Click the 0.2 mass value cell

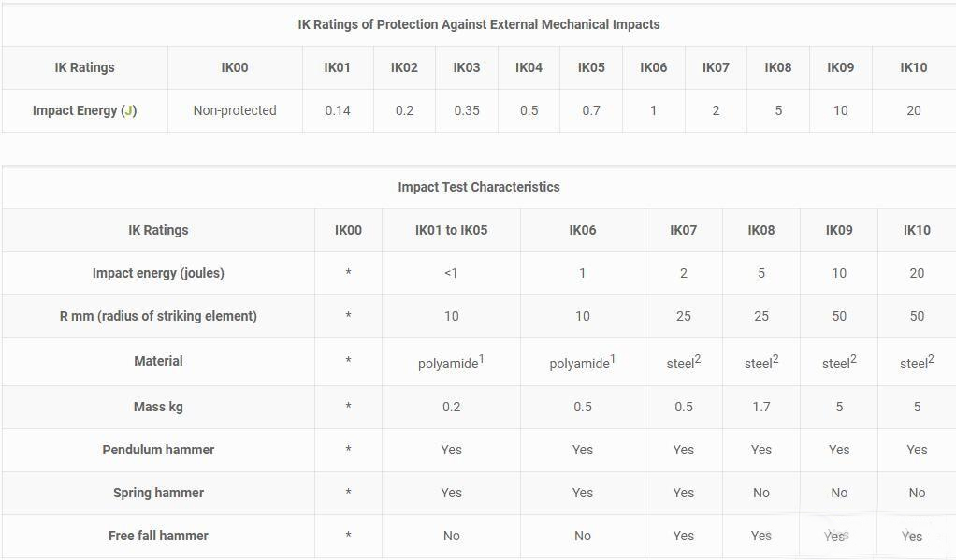click(451, 407)
